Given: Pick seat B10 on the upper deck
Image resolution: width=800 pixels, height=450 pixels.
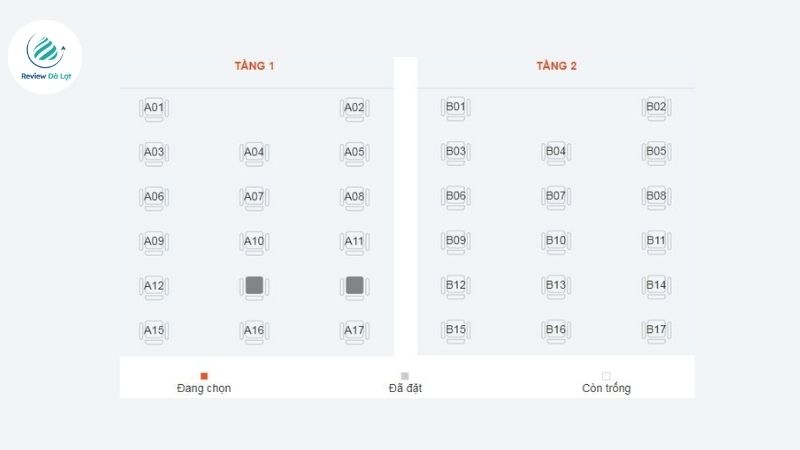Looking at the screenshot, I should 556,242.
